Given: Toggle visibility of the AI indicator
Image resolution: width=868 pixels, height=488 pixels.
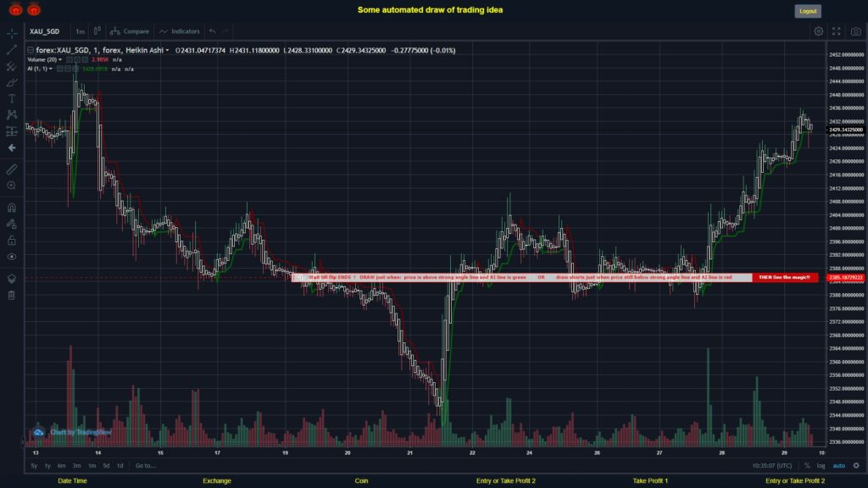Looking at the screenshot, I should [x=60, y=69].
